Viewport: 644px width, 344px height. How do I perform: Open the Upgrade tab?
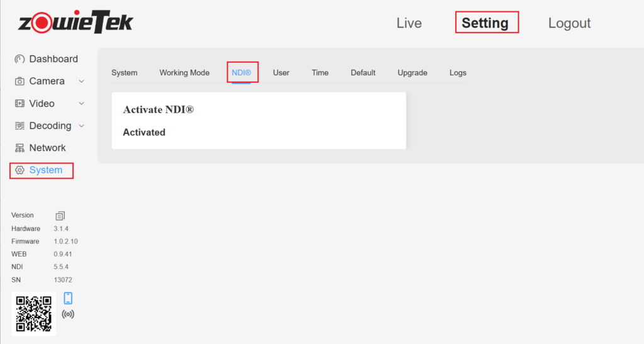coord(412,73)
